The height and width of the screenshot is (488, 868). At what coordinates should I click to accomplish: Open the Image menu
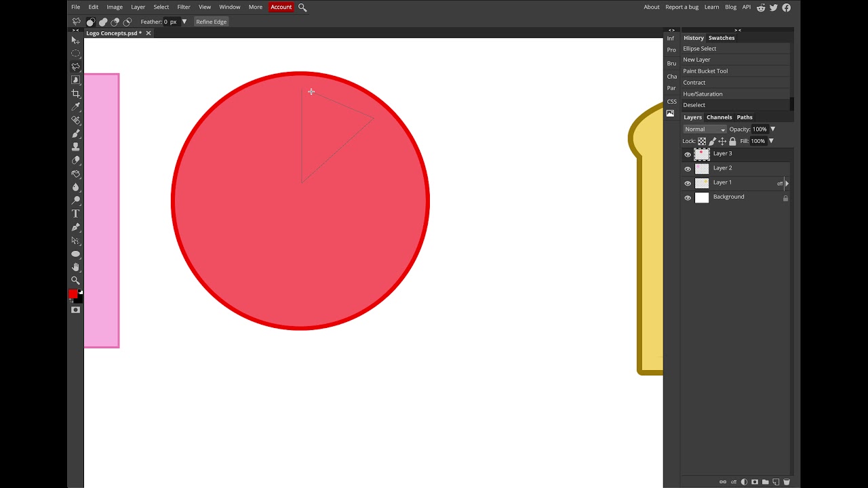point(115,7)
